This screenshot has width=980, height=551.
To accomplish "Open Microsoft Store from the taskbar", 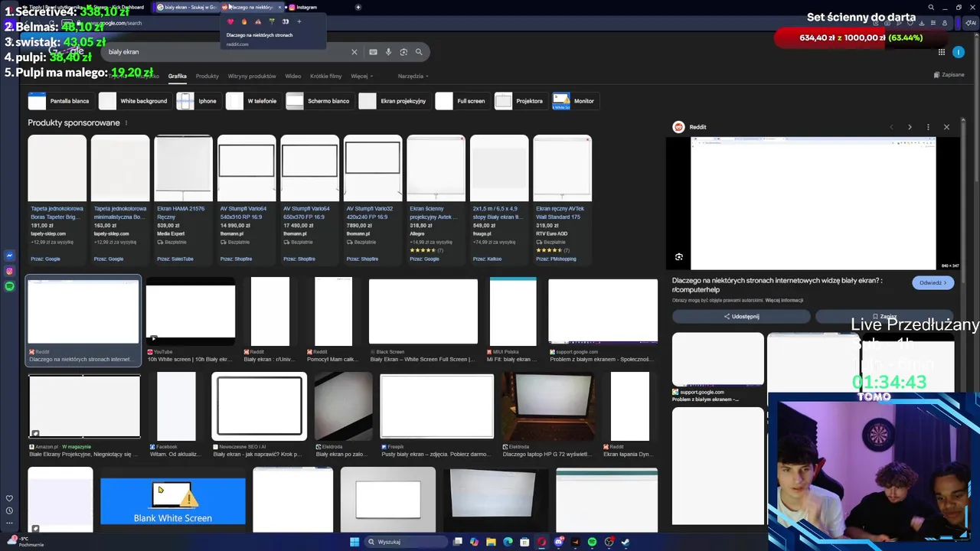I will [x=524, y=542].
